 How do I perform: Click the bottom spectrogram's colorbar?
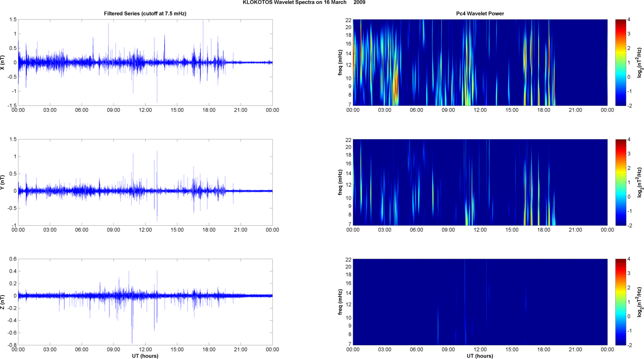(x=620, y=302)
